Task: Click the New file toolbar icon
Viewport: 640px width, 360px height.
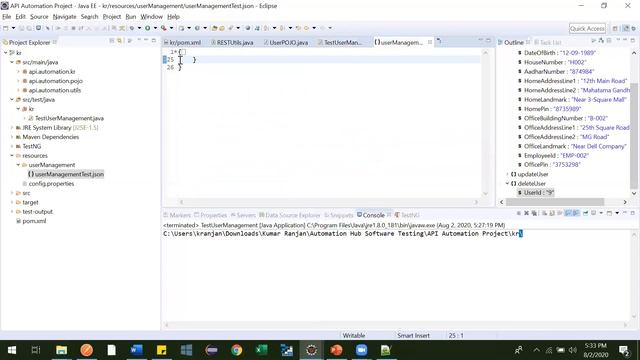Action: (x=6, y=28)
